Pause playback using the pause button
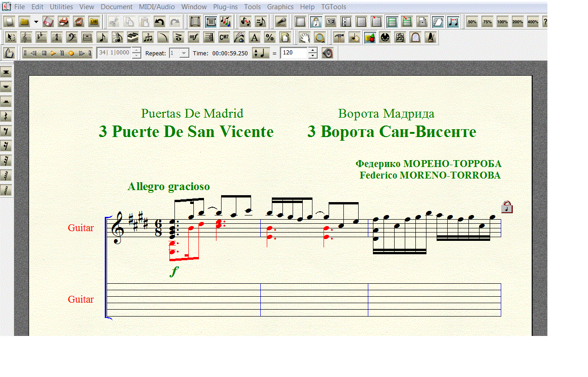 (x=62, y=53)
